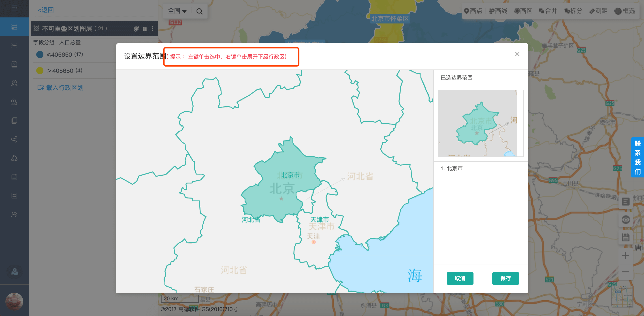This screenshot has height=316, width=644.
Task: Select the 合并 merge tool
Action: tap(548, 11)
